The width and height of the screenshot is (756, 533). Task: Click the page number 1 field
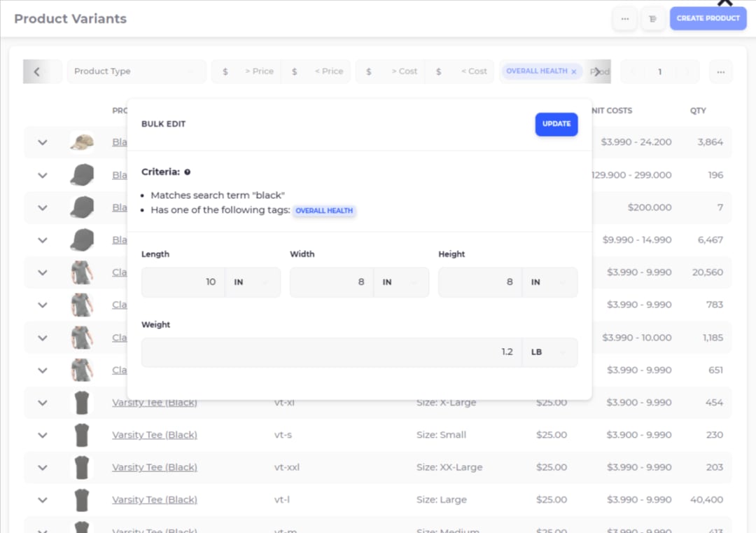pos(659,72)
